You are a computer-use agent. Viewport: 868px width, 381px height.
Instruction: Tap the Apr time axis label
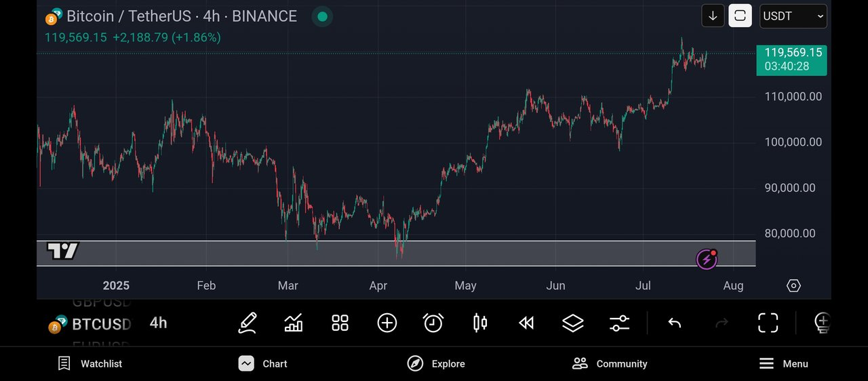point(378,285)
